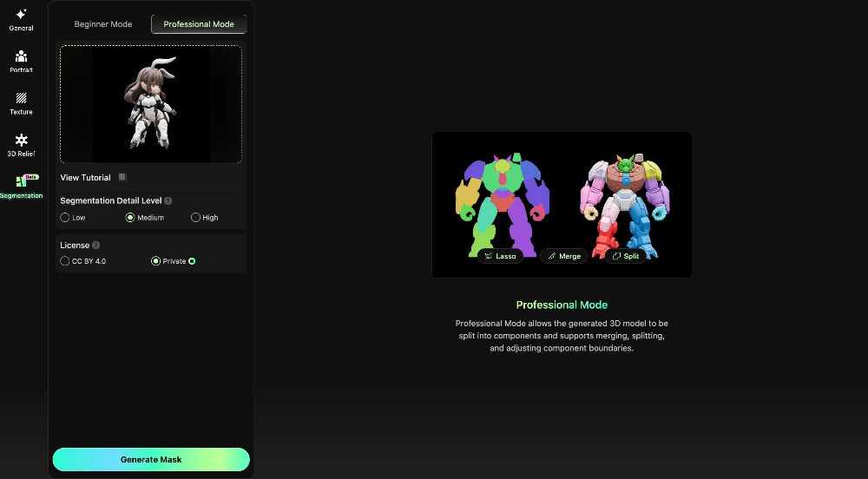
Task: Switch to Beginner Mode tab
Action: click(103, 23)
